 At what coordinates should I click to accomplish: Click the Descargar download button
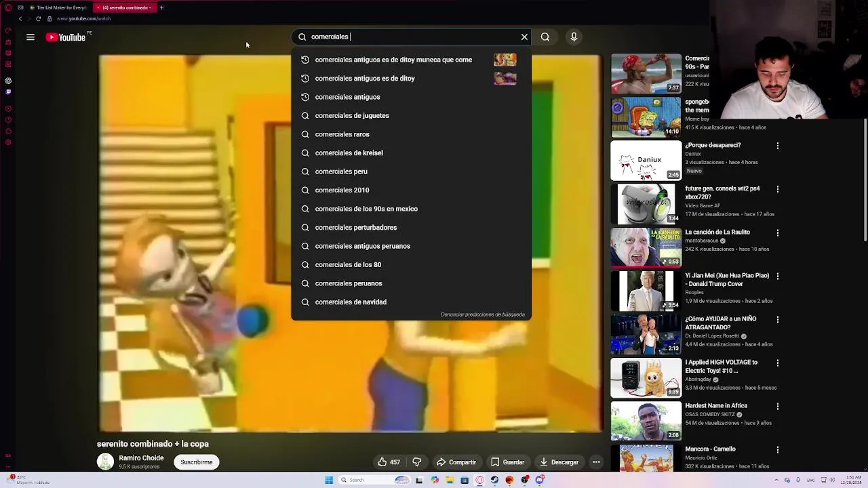[559, 462]
